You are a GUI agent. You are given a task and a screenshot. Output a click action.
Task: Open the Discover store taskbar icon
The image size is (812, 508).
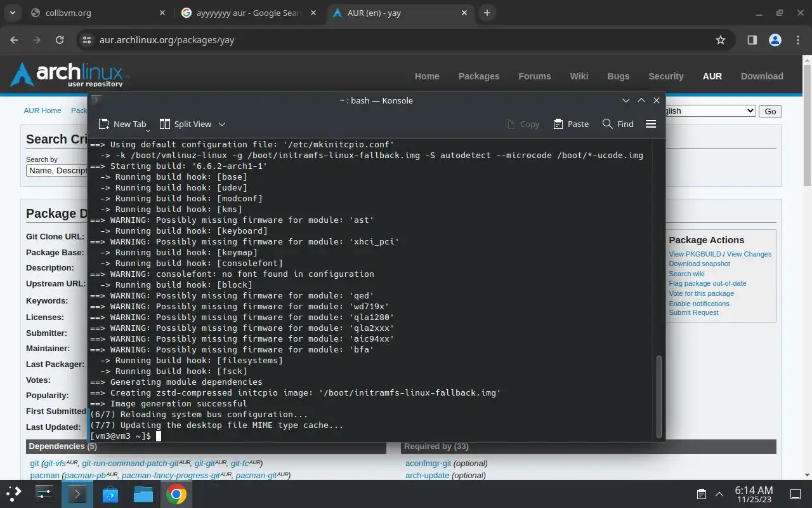click(110, 493)
